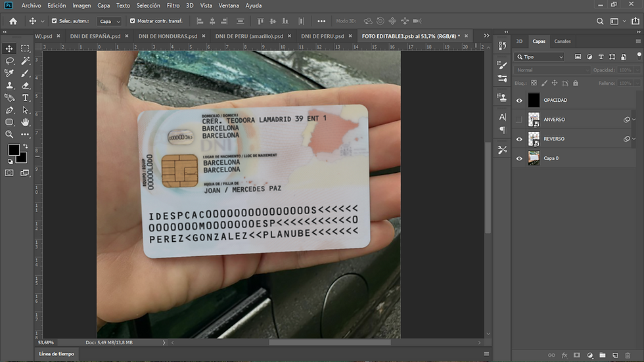Open the extra tools three-dot menu in toolbox
The height and width of the screenshot is (362, 644).
(25, 134)
